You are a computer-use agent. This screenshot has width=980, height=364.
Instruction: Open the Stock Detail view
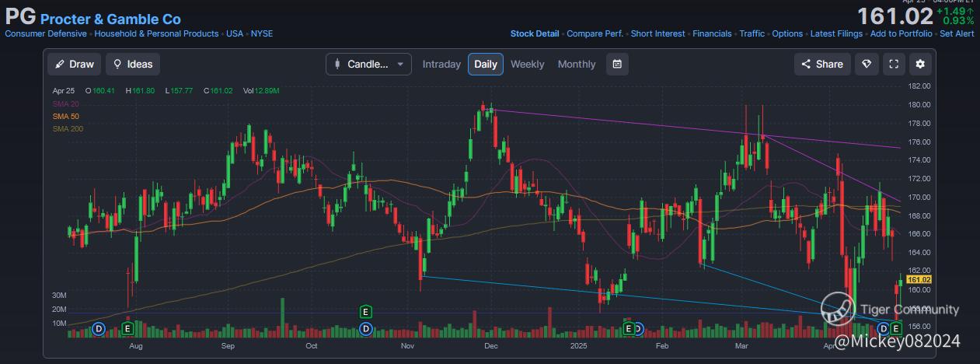tap(535, 33)
